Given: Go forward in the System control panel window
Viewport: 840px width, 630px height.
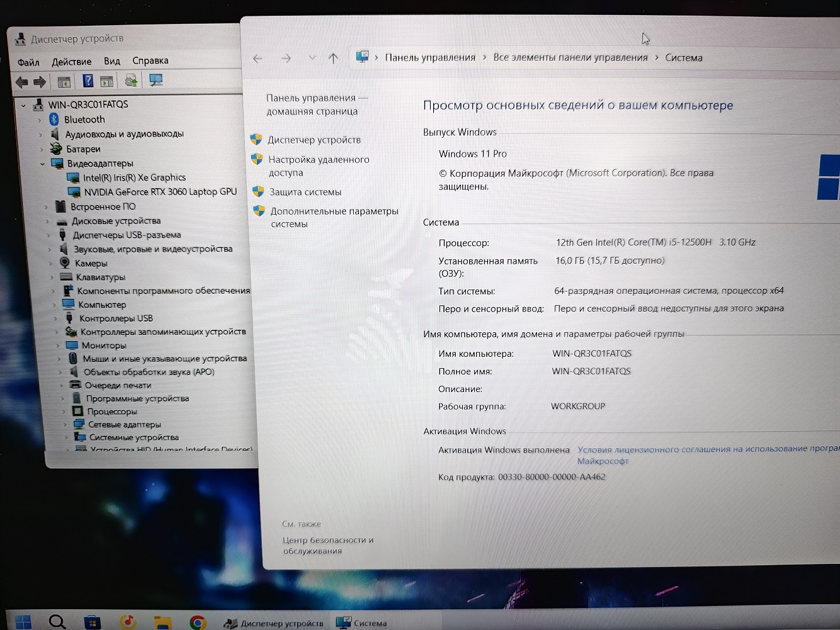Looking at the screenshot, I should (x=286, y=59).
